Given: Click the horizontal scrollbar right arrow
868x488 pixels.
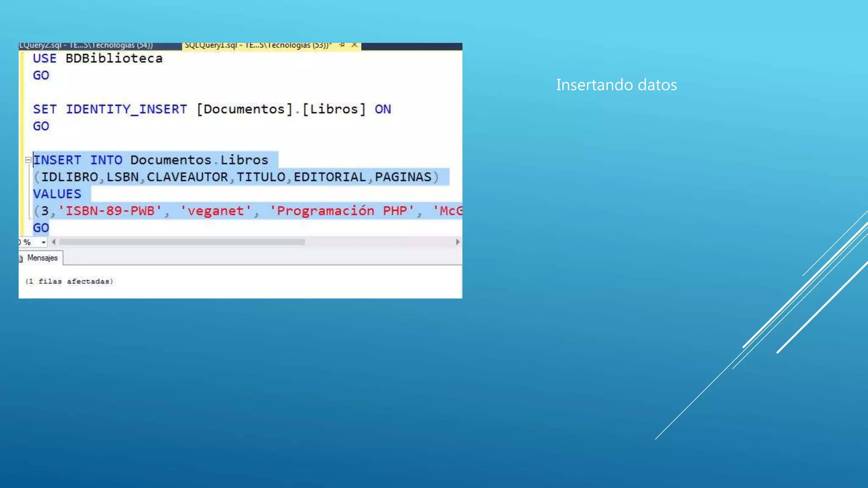Looking at the screenshot, I should tap(457, 242).
